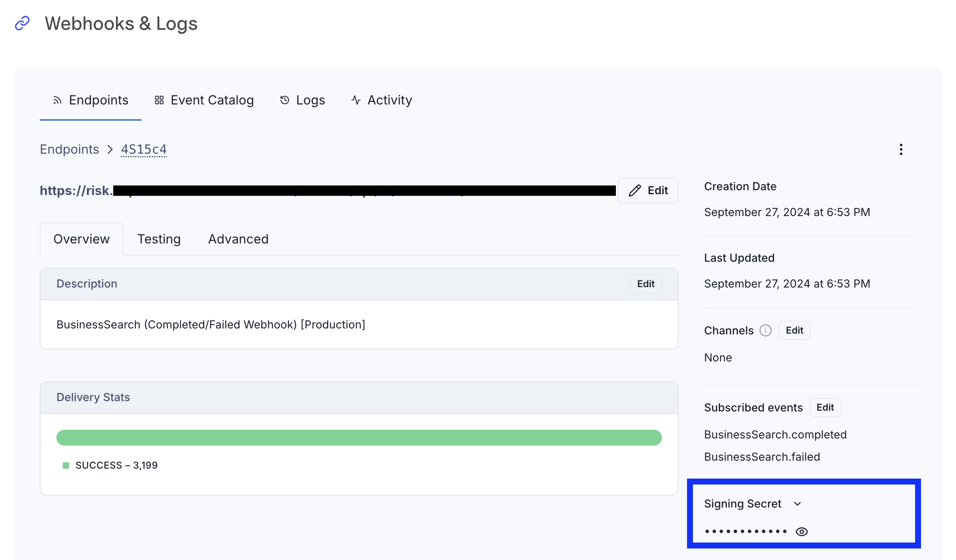Open the three-dot endpoint options menu
The width and height of the screenshot is (956, 560).
(x=901, y=149)
